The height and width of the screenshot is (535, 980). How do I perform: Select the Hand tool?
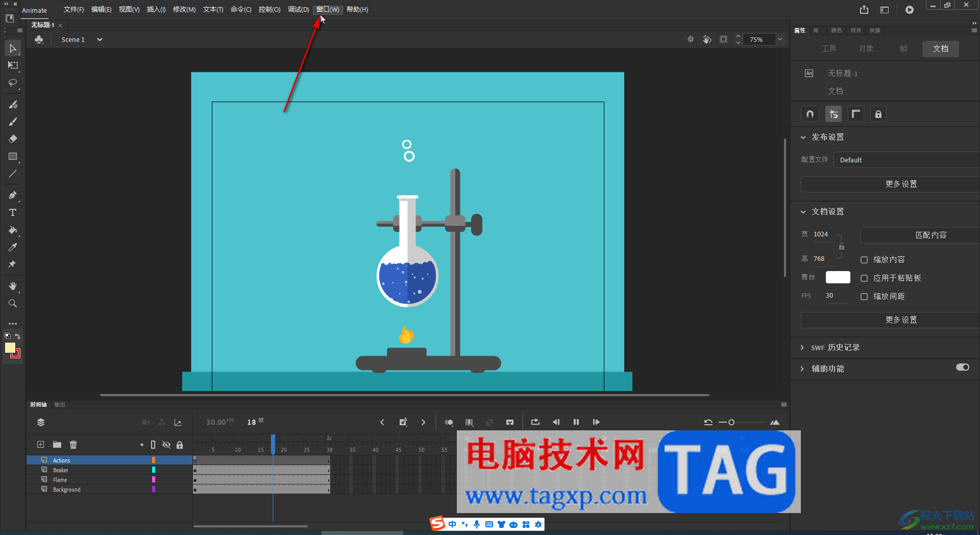(13, 286)
